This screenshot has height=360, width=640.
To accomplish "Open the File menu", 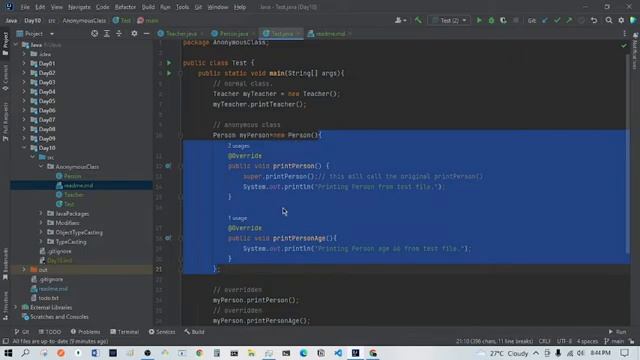I will (x=25, y=7).
